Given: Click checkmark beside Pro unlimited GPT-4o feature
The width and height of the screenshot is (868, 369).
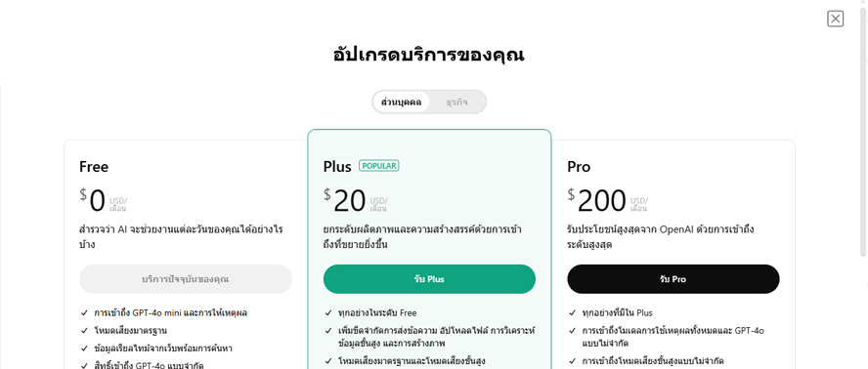Looking at the screenshot, I should [x=573, y=331].
